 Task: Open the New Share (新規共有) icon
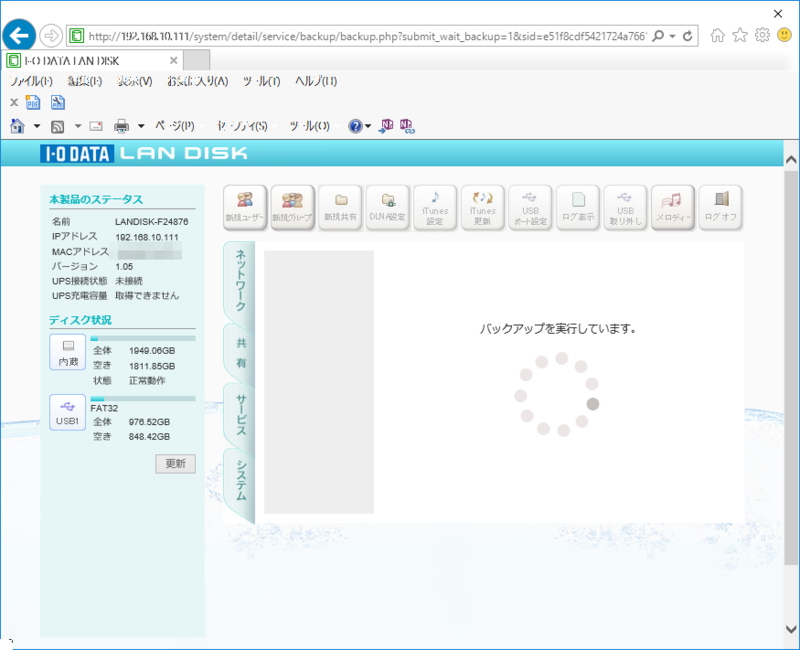(x=340, y=207)
